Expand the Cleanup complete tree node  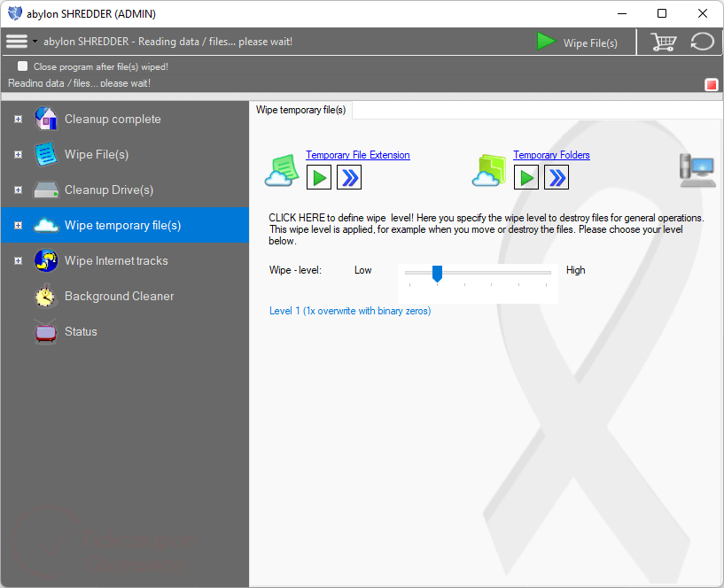[x=18, y=120]
